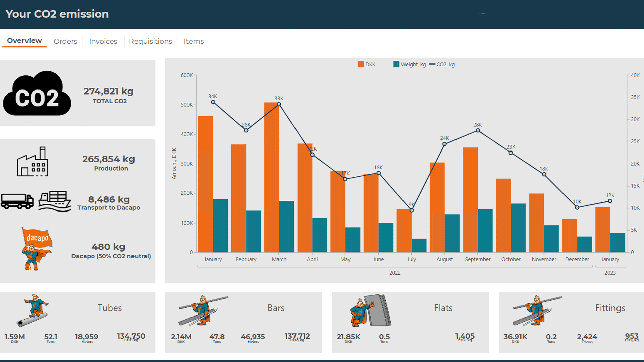Click the 274,821 kg Total CO2 value
This screenshot has width=644, height=362.
108,91
